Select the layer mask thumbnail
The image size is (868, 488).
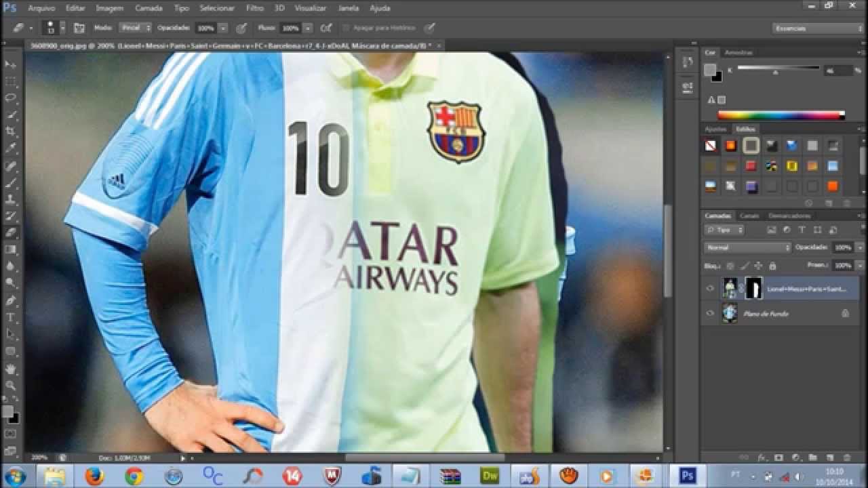(754, 288)
